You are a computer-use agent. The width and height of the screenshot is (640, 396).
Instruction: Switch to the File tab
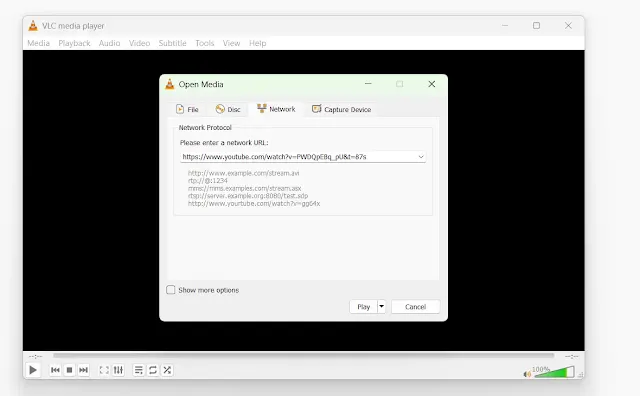tap(187, 109)
